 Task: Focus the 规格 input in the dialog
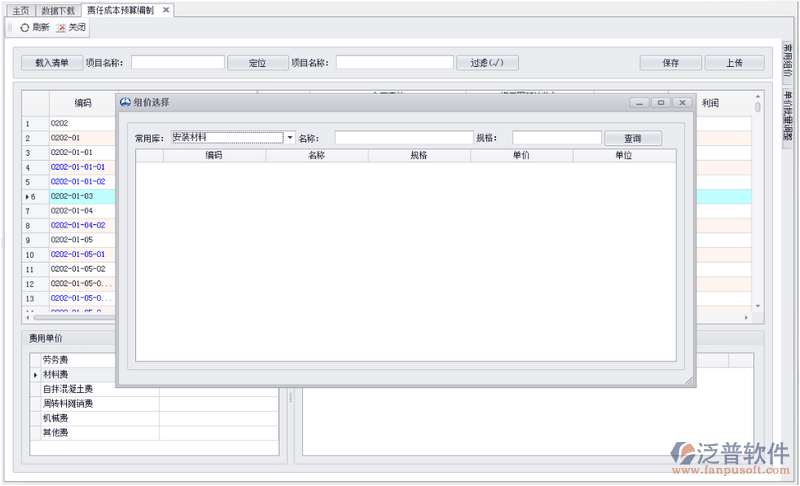[557, 138]
